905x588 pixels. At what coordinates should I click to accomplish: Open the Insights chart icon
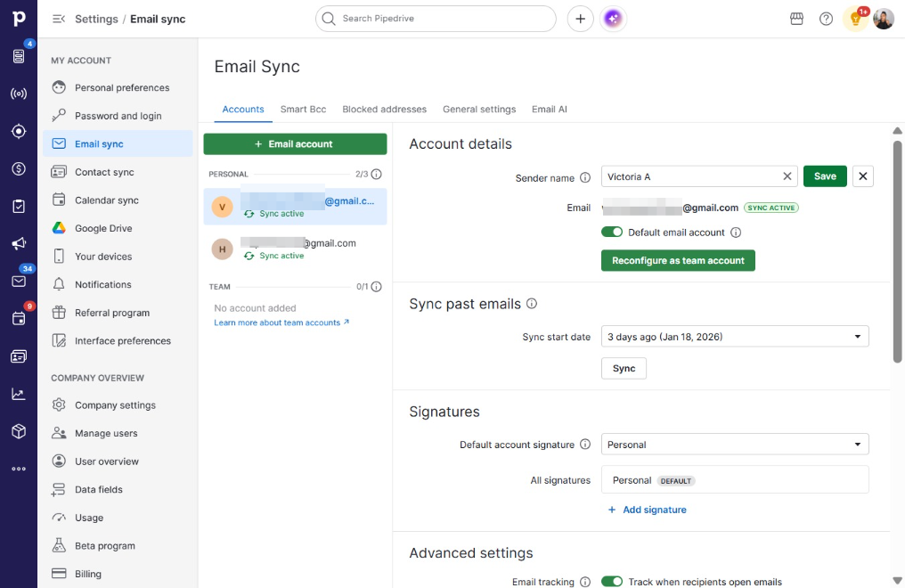pyautogui.click(x=19, y=394)
